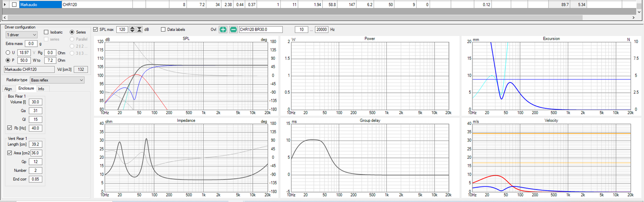The width and height of the screenshot is (644, 202).
Task: Tick the Markaudio CHR120 row checkbox
Action: click(x=15, y=4)
